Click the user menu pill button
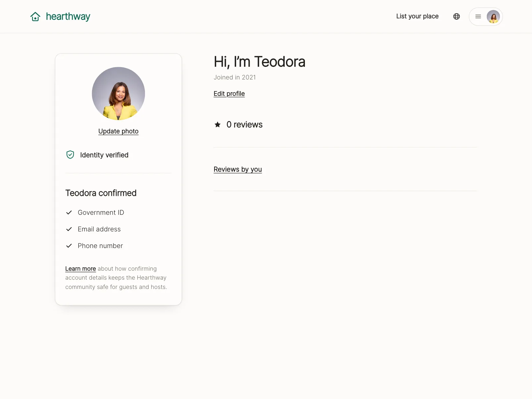532x399 pixels. pyautogui.click(x=486, y=17)
